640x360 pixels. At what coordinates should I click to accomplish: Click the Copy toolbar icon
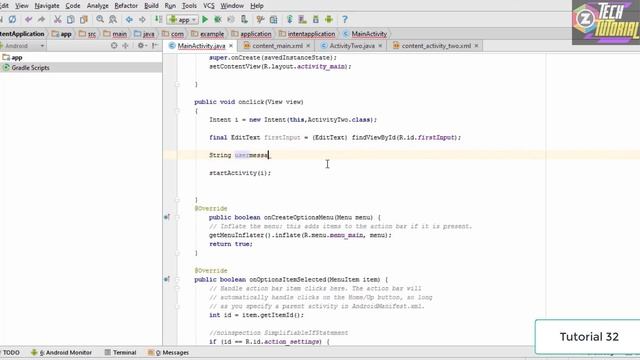[71, 19]
